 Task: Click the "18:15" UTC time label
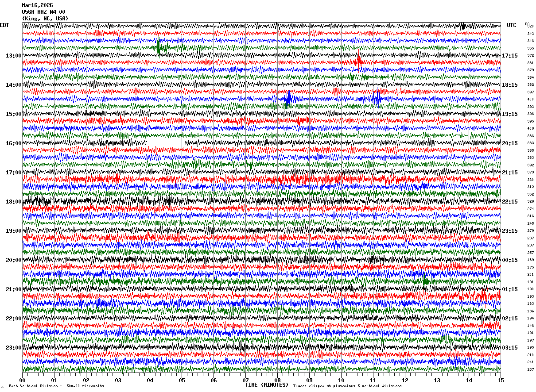(x=510, y=85)
